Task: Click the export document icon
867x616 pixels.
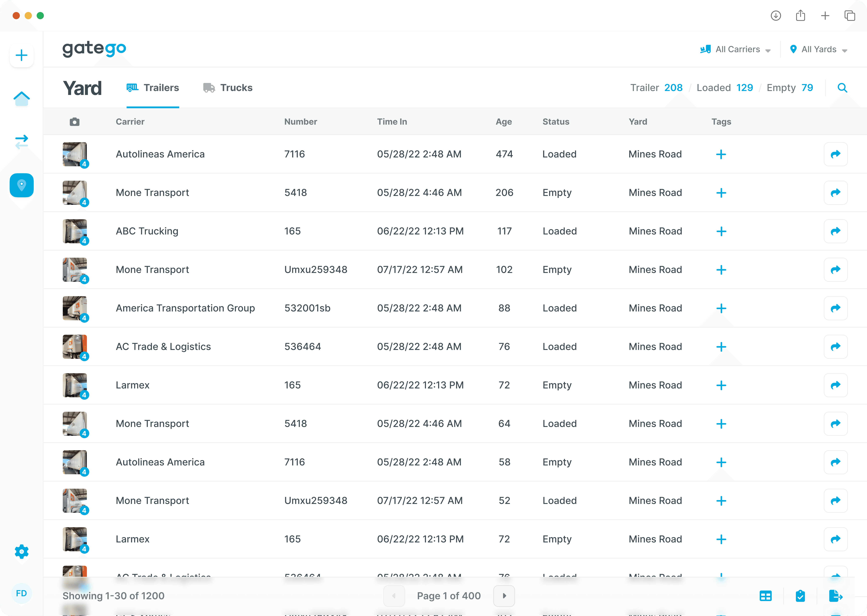Action: point(835,596)
